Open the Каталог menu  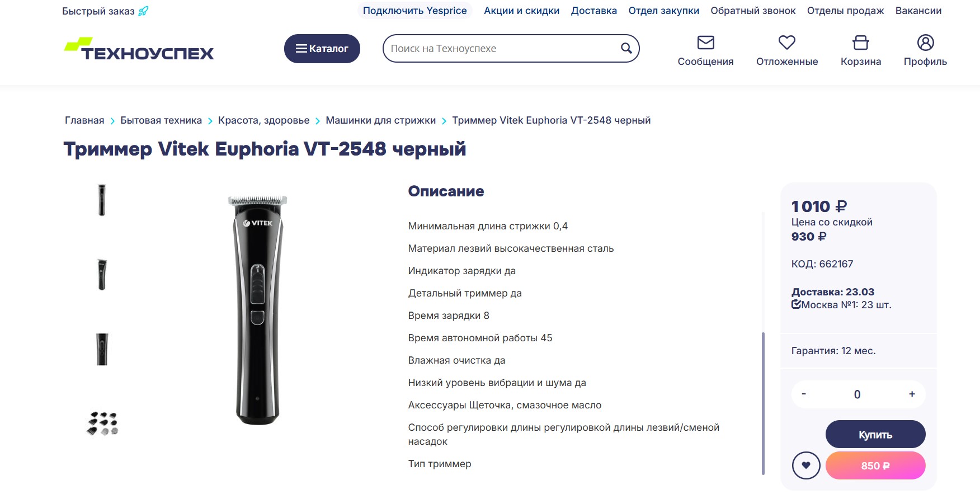(322, 49)
